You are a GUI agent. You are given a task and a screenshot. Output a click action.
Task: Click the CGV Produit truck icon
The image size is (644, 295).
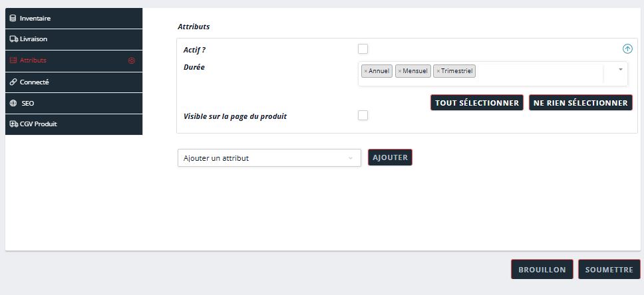coord(13,124)
